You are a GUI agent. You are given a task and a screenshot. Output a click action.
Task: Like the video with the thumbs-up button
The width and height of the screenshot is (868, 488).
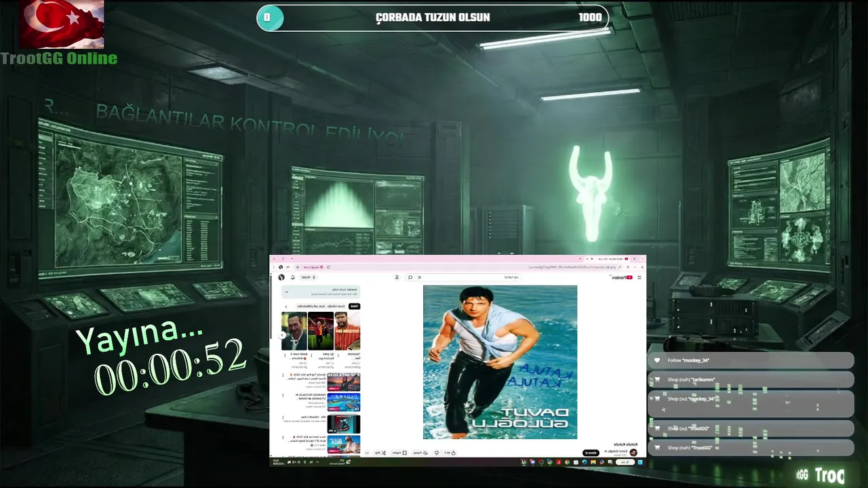[450, 453]
